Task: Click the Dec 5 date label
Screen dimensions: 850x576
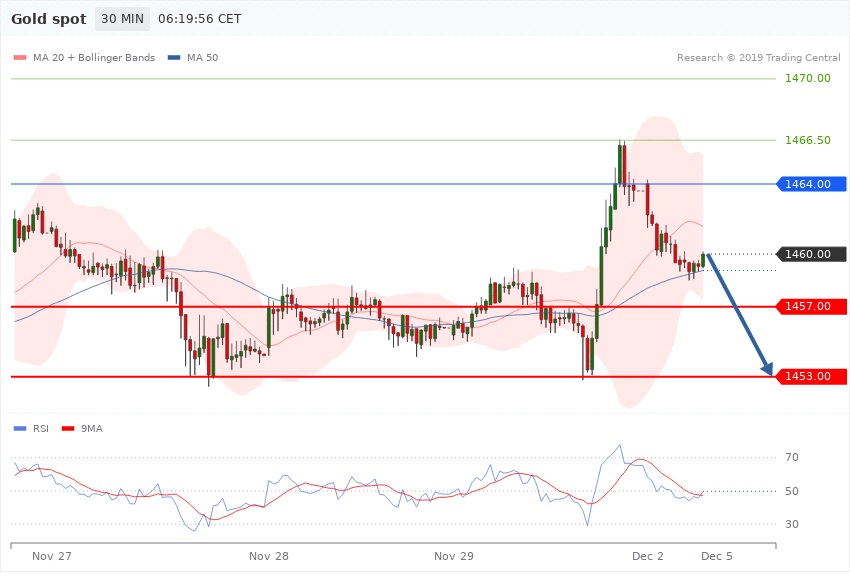Action: tap(716, 555)
